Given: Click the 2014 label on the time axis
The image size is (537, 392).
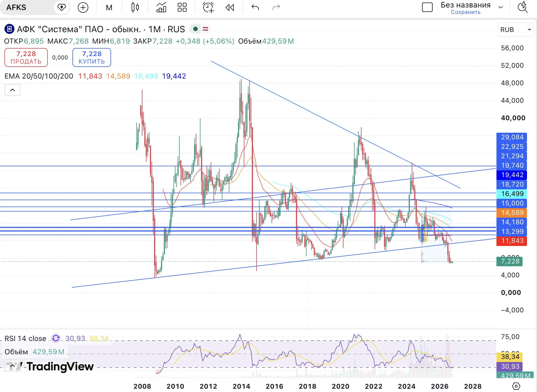Looking at the screenshot, I should (241, 386).
